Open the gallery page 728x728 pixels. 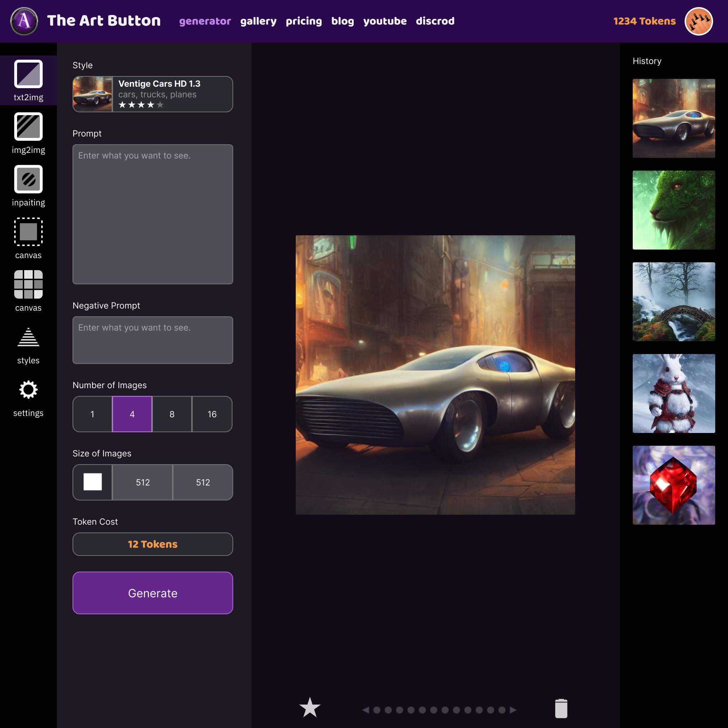pyautogui.click(x=258, y=21)
